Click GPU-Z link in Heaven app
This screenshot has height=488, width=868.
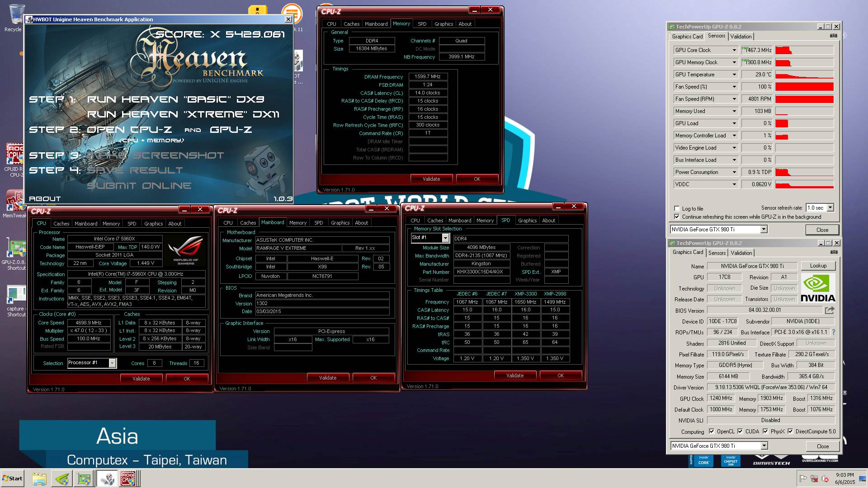point(231,130)
